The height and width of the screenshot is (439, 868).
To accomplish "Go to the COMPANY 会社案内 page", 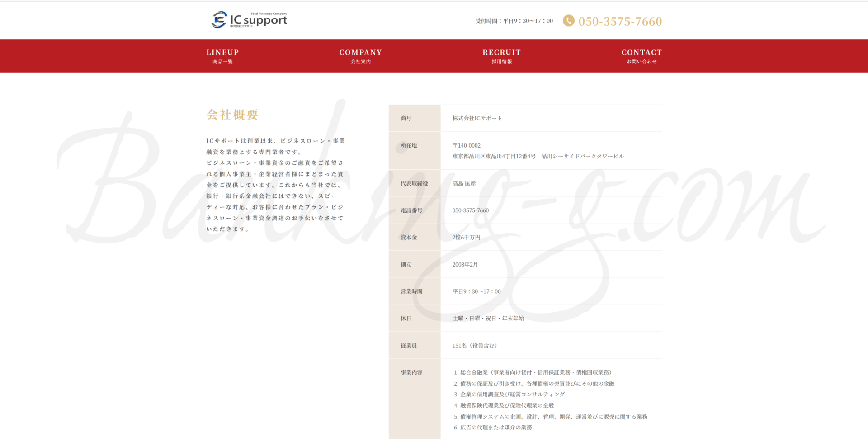I will point(360,56).
